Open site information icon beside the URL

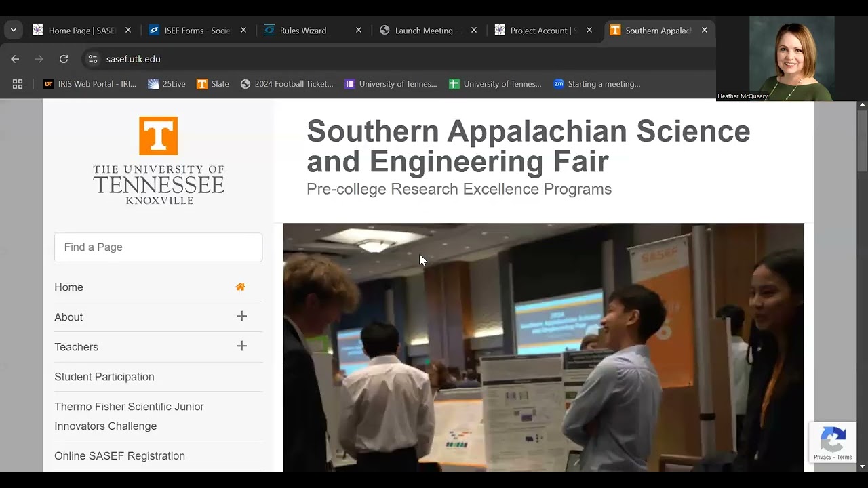coord(93,59)
